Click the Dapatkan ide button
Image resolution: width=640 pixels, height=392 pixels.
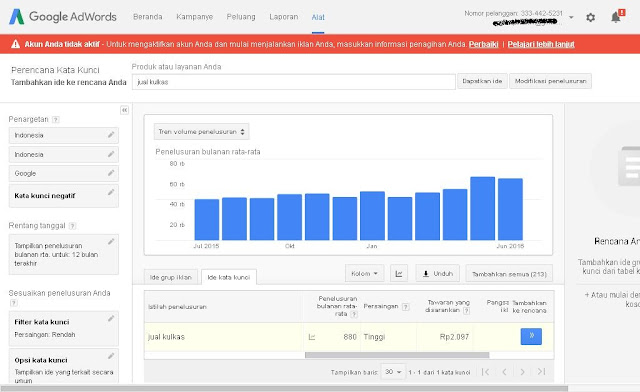pyautogui.click(x=482, y=81)
